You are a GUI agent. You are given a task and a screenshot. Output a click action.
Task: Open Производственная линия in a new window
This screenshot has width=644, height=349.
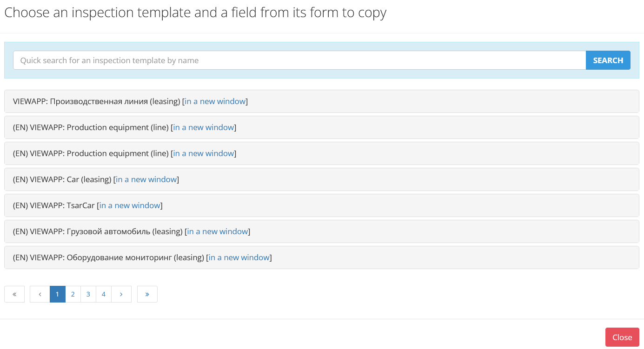215,101
